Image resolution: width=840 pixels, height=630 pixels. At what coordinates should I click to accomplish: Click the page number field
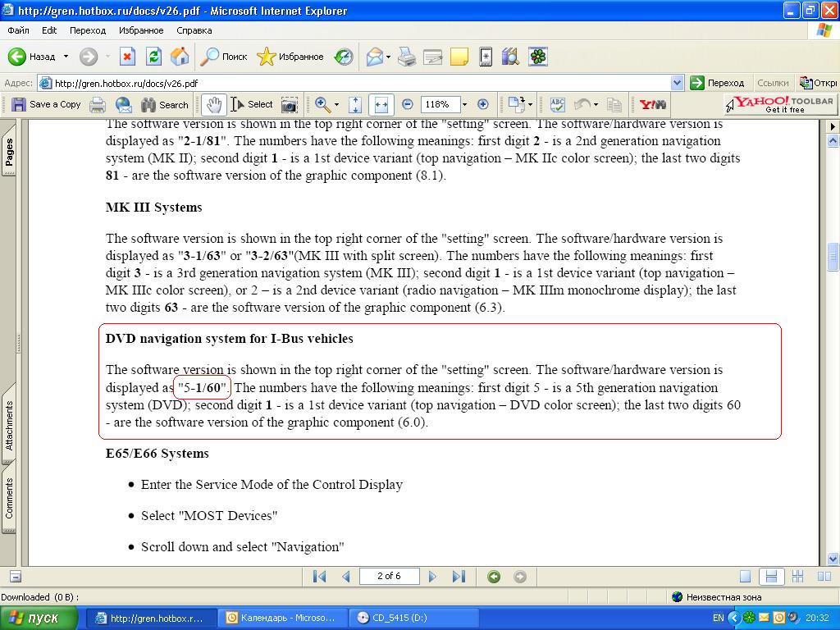coord(390,576)
